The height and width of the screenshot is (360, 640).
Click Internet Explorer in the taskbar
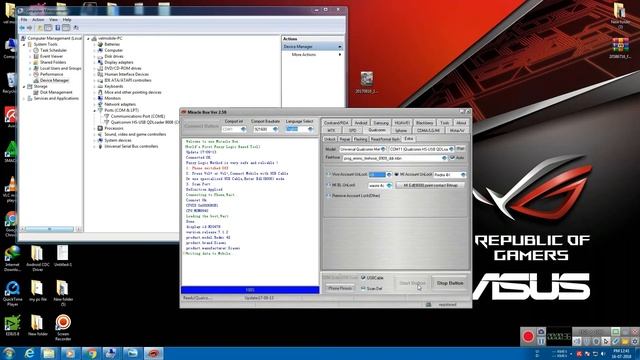point(29,353)
